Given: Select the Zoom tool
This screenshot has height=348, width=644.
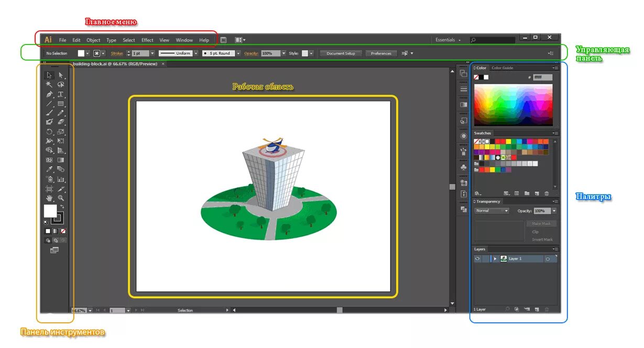Looking at the screenshot, I should coord(61,198).
